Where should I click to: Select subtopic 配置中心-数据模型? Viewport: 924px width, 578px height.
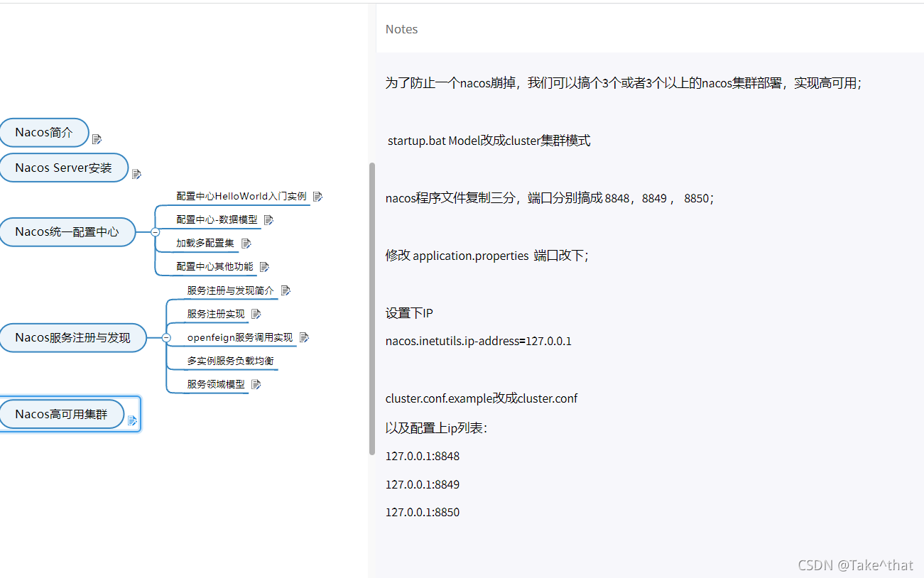point(217,219)
